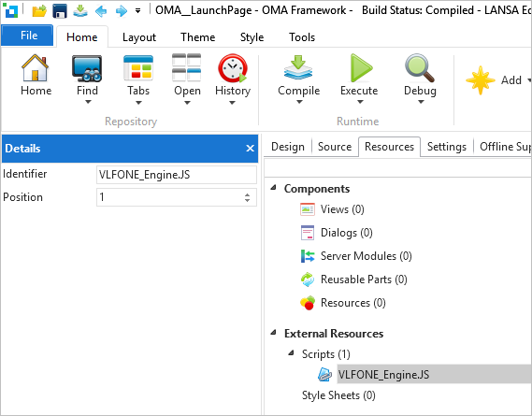
Task: Switch to the Source tab
Action: tap(335, 147)
